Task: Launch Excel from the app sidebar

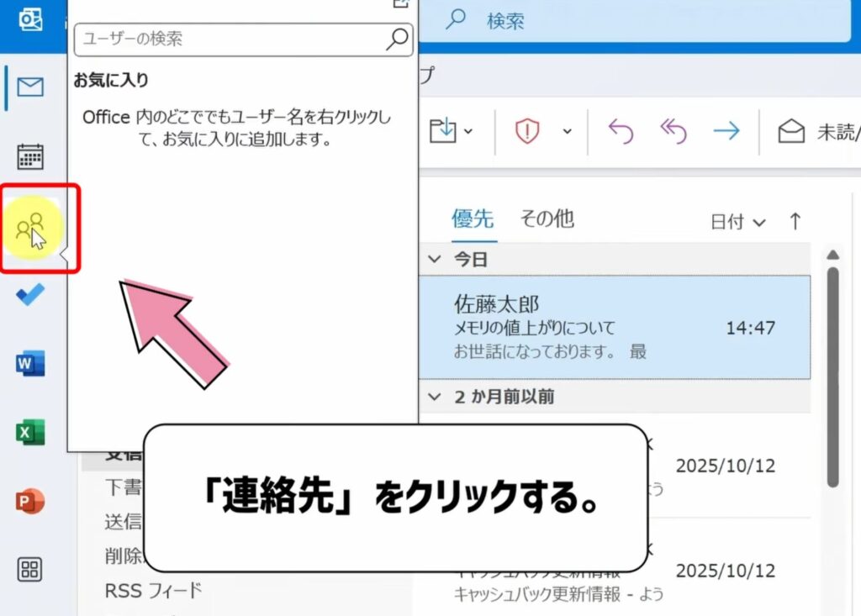Action: [x=30, y=431]
